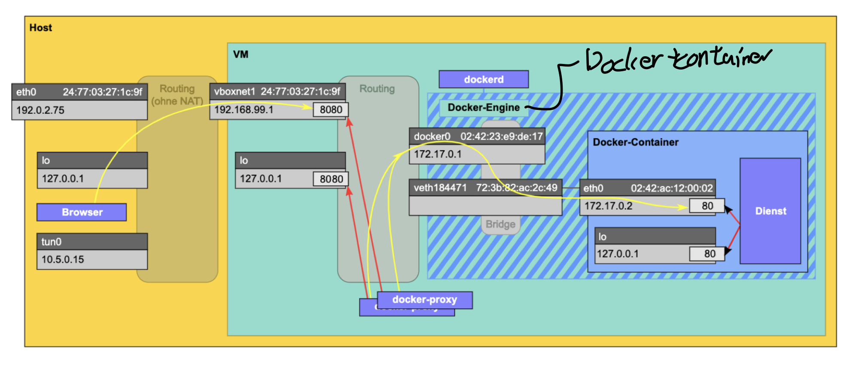The width and height of the screenshot is (868, 367).
Task: Click port 80 on container eth0
Action: click(707, 206)
